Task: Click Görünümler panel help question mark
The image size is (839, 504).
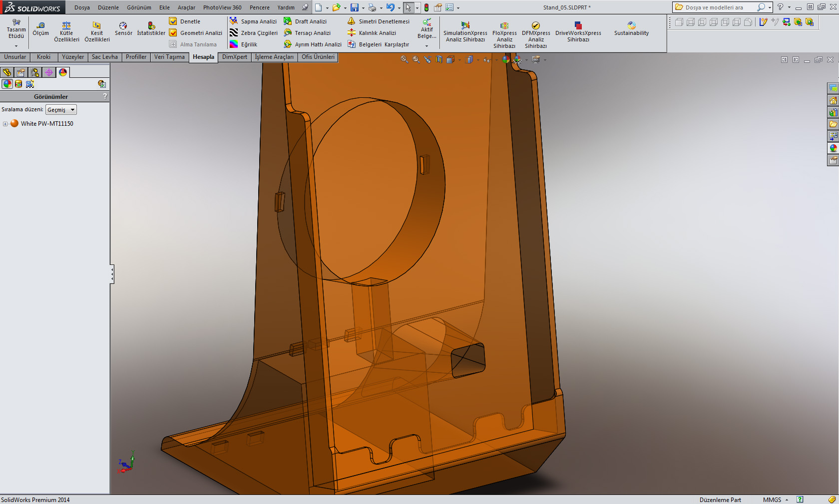Action: coord(105,96)
